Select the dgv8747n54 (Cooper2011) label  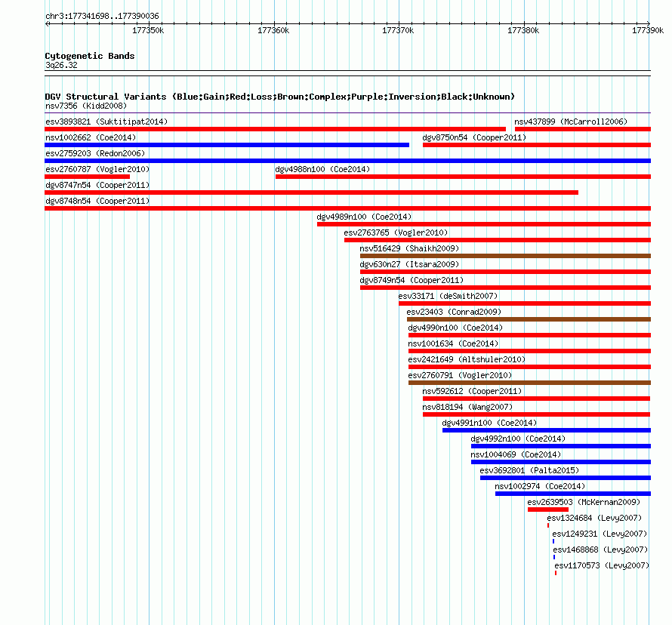(97, 185)
